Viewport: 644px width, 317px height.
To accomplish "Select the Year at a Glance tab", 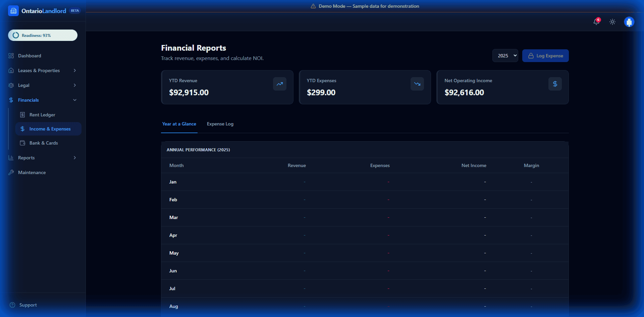I will tap(179, 124).
